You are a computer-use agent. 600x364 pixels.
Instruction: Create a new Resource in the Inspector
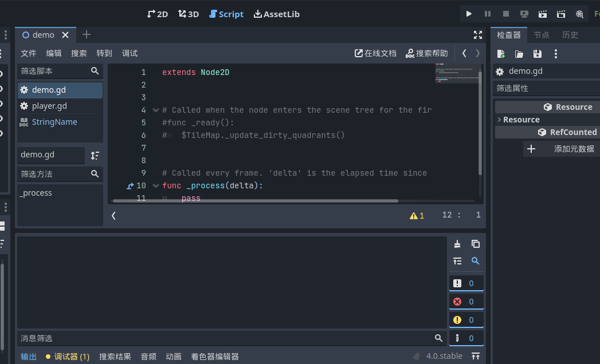(500, 54)
